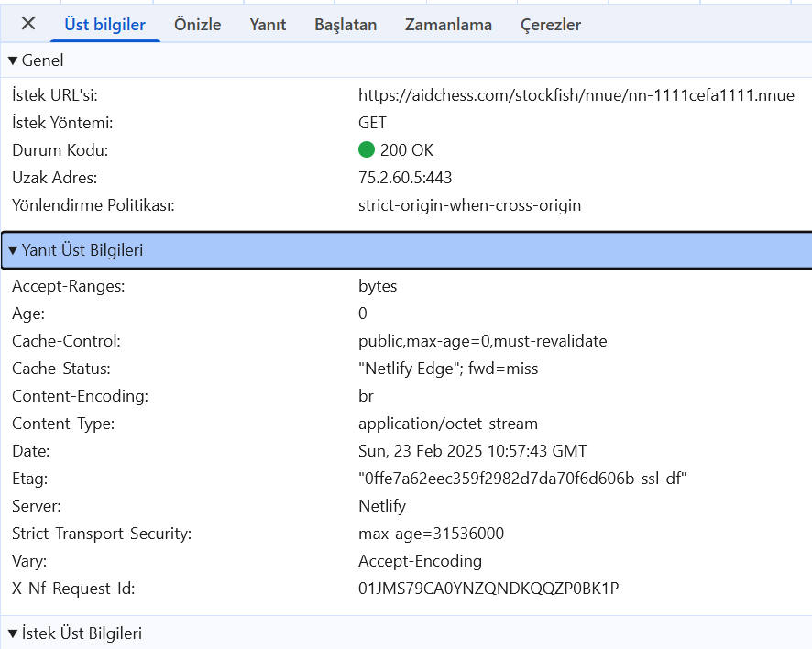This screenshot has height=649, width=812.
Task: Select the Üst bilgiler tab
Action: click(105, 25)
